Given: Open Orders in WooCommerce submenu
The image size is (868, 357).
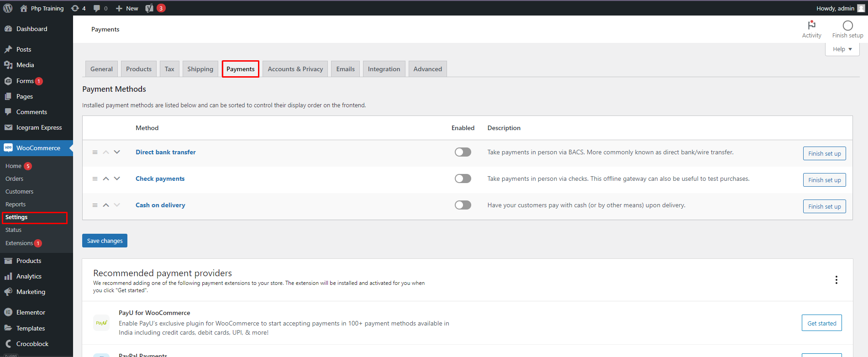Looking at the screenshot, I should pos(14,179).
